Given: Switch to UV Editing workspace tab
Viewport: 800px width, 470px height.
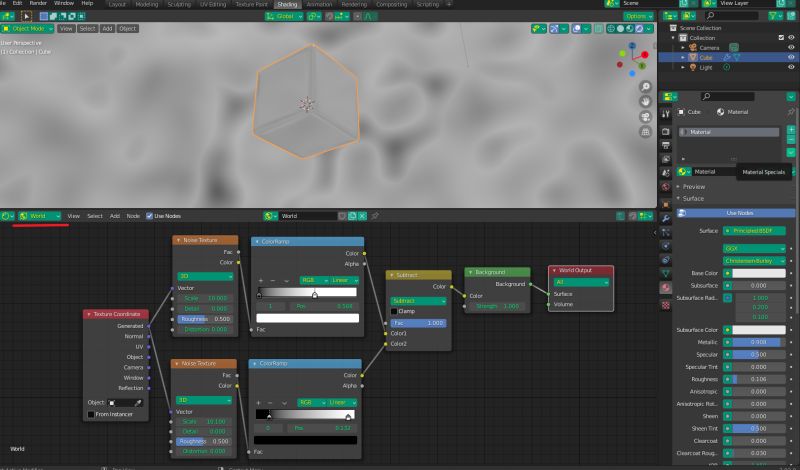Looking at the screenshot, I should tap(213, 4).
